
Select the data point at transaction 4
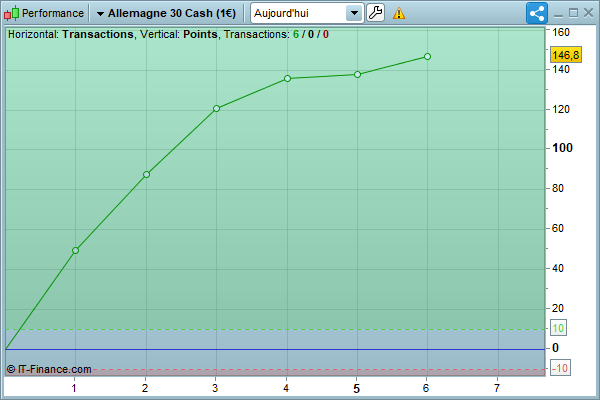click(287, 78)
